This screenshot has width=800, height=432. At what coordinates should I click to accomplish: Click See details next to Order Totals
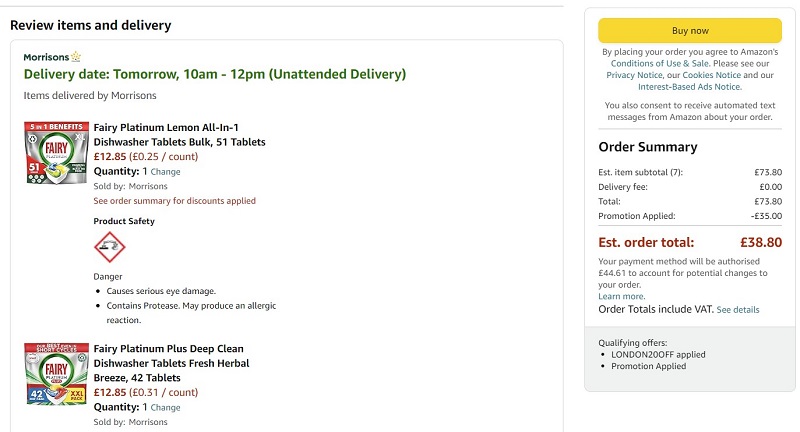[x=738, y=310]
